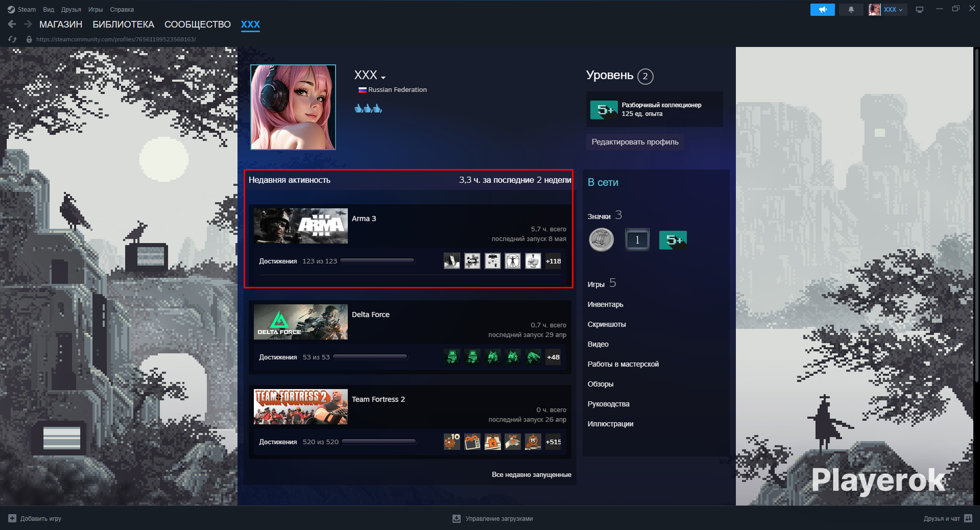This screenshot has height=530, width=980.
Task: Show all 118 remaining Arma 3 achievements
Action: 553,261
